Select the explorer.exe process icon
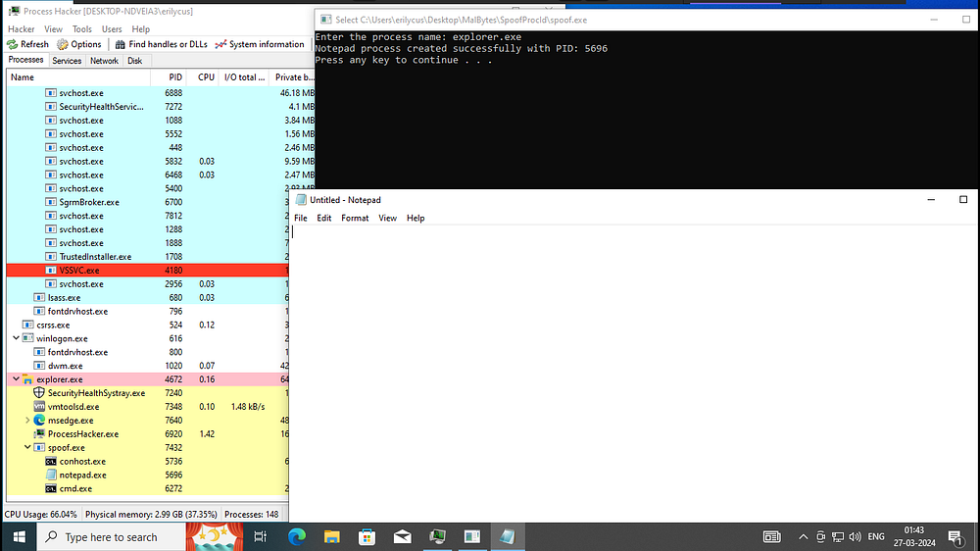 pos(27,379)
